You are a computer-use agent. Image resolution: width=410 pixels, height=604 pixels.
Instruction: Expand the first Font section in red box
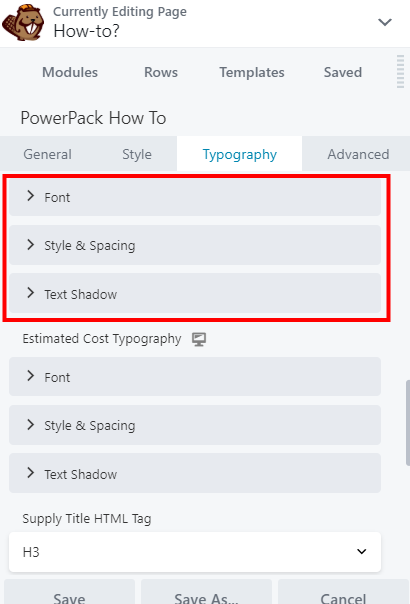[x=195, y=197]
